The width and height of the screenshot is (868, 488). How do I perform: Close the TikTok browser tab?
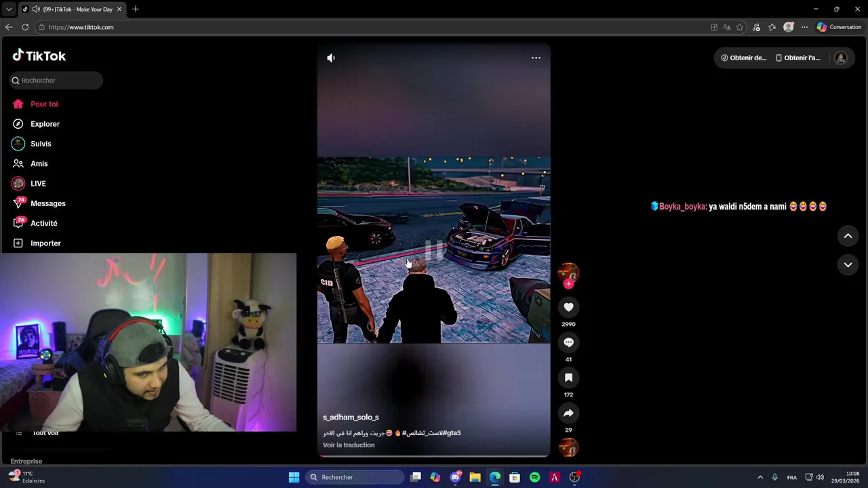coord(119,9)
